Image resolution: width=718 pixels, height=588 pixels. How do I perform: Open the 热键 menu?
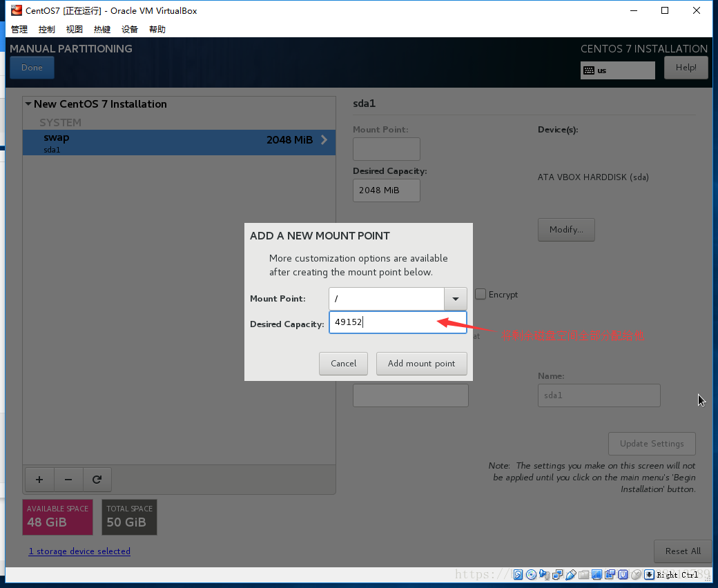(x=102, y=29)
